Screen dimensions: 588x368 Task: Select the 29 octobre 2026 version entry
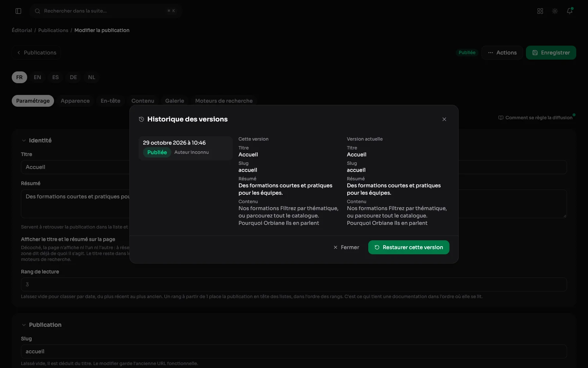point(186,148)
